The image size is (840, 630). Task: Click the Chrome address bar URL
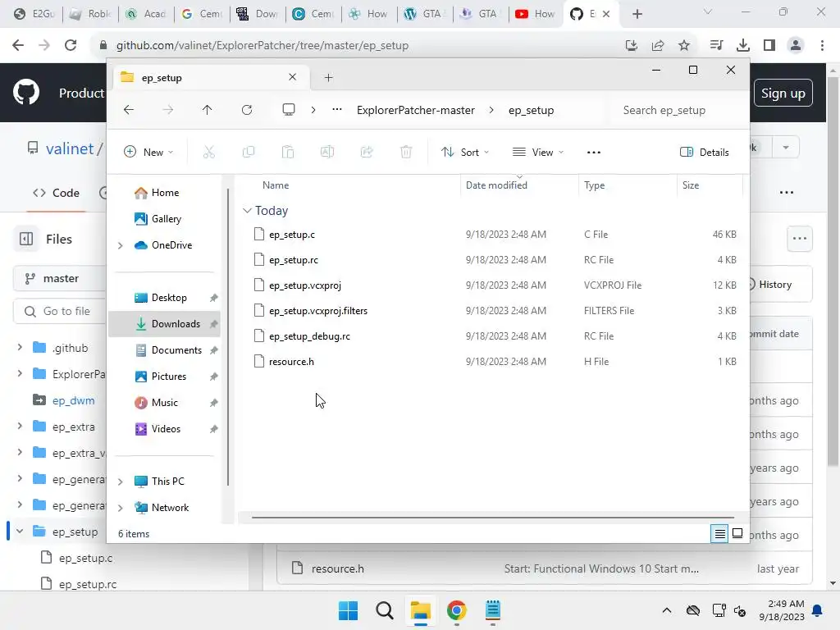click(262, 46)
